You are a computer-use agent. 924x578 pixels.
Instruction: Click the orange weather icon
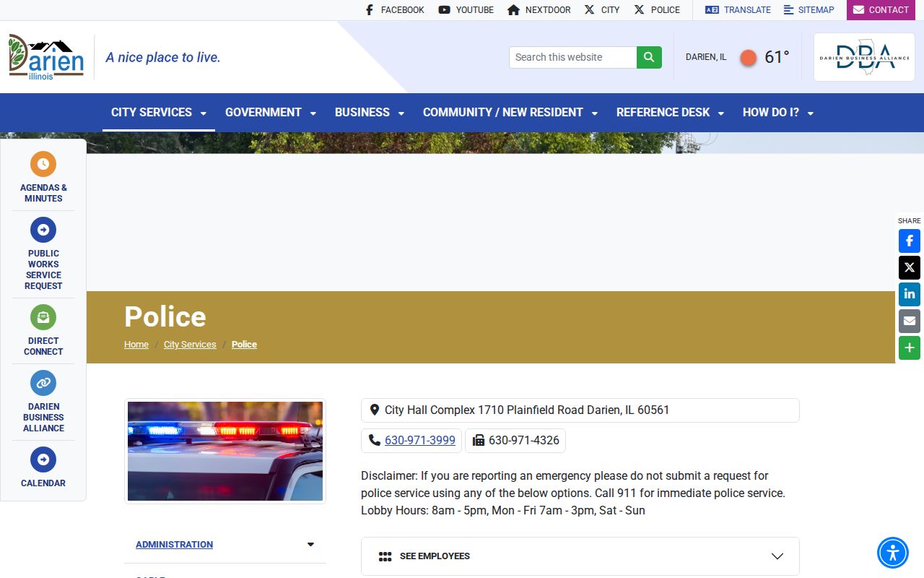tap(749, 58)
